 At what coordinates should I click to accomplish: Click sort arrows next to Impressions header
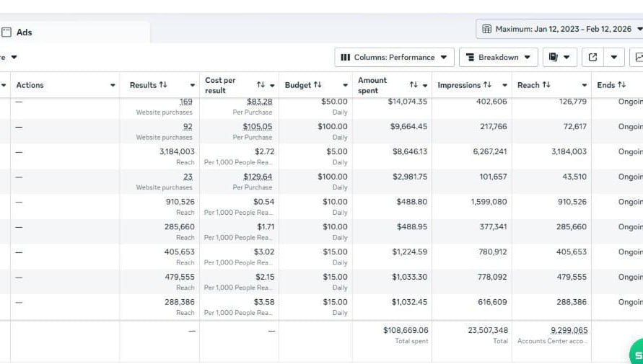(x=487, y=85)
